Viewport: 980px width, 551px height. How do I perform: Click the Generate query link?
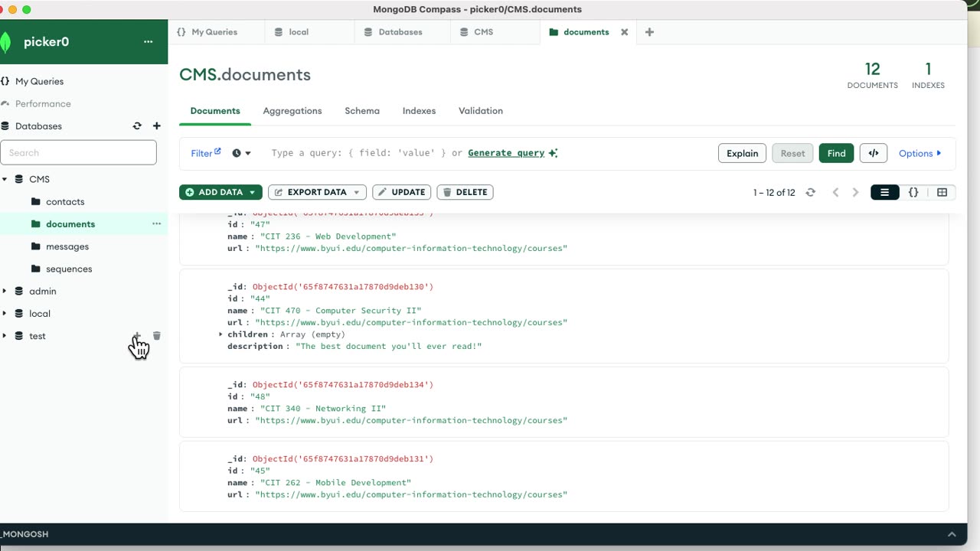(506, 153)
